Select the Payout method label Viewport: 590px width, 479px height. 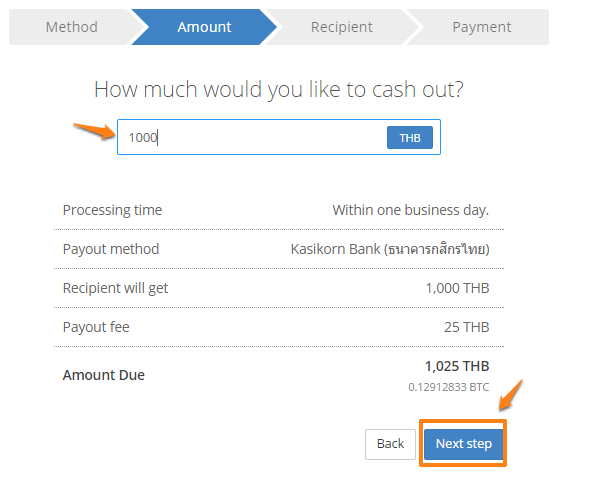point(111,249)
